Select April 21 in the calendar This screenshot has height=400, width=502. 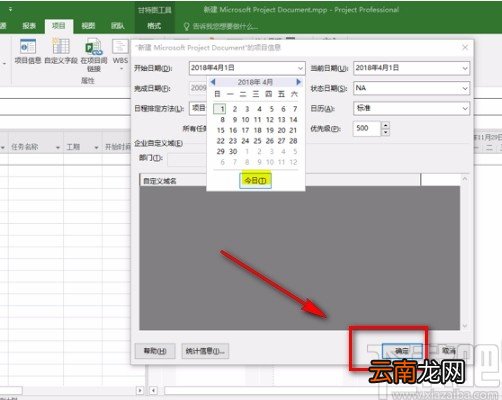pyautogui.click(x=293, y=130)
